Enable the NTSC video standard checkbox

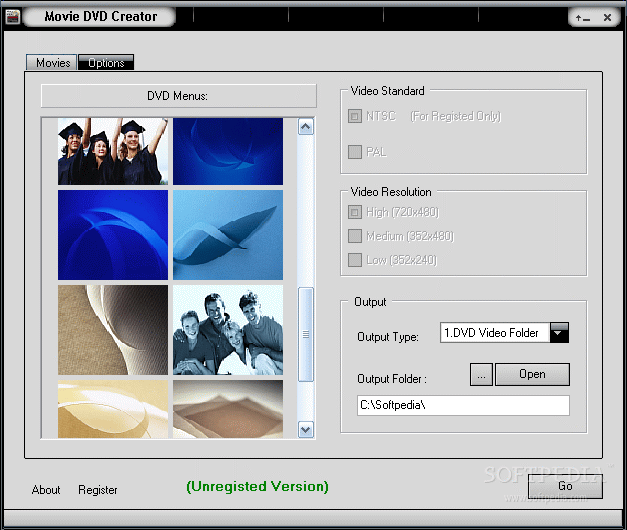point(355,116)
